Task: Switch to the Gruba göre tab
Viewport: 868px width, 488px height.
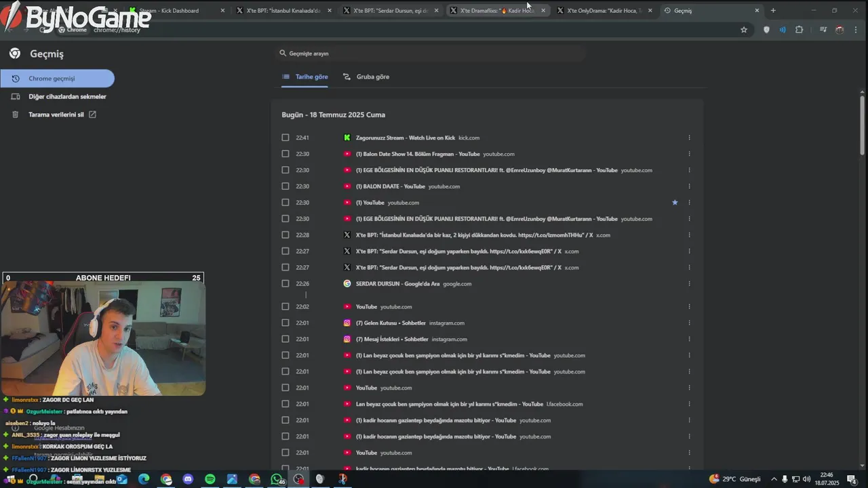Action: pyautogui.click(x=366, y=77)
